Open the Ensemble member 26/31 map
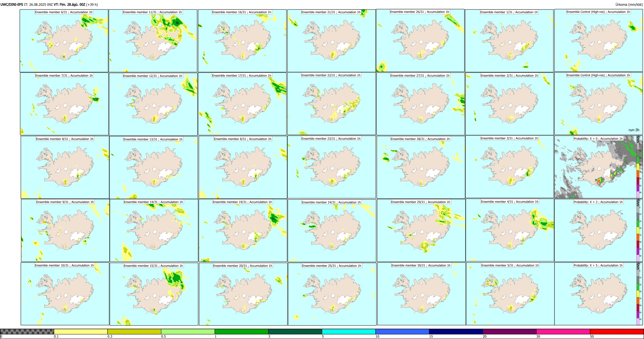This screenshot has height=339, width=644. pyautogui.click(x=420, y=40)
